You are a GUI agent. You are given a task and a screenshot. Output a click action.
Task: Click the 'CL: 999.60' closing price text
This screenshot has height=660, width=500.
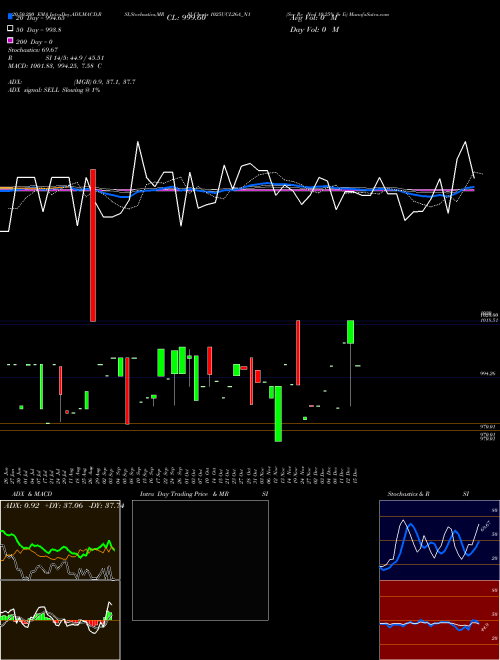pyautogui.click(x=186, y=18)
